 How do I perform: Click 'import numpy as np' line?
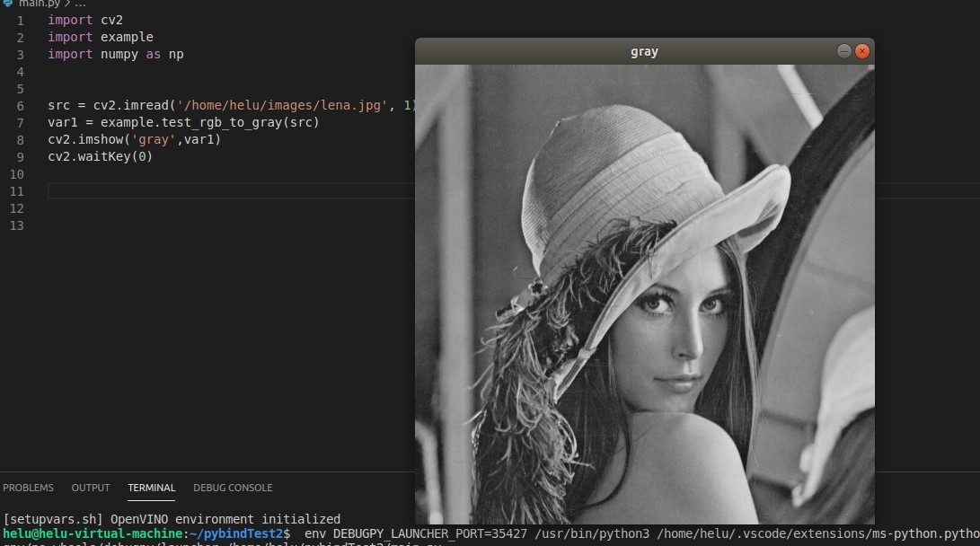click(116, 55)
